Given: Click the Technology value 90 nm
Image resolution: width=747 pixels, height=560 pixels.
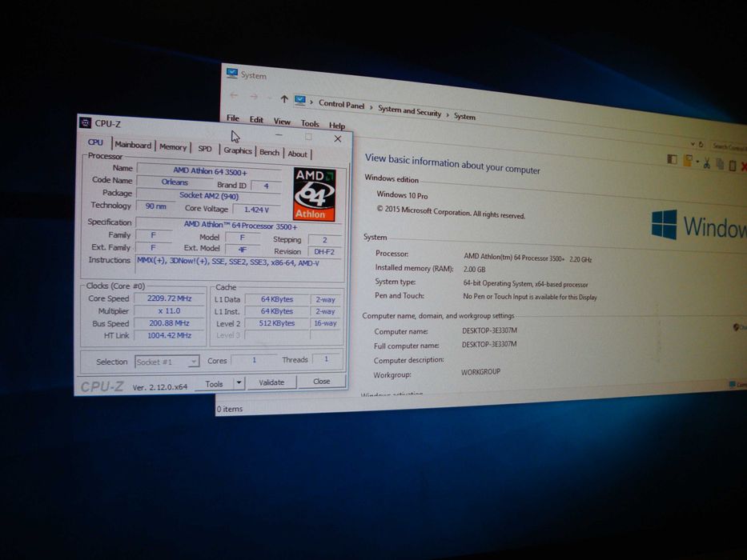Looking at the screenshot, I should (155, 206).
